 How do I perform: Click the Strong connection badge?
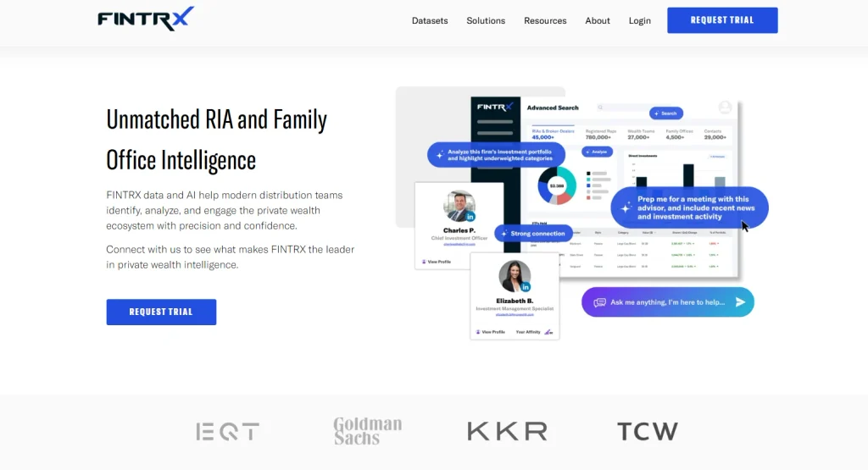(x=533, y=234)
